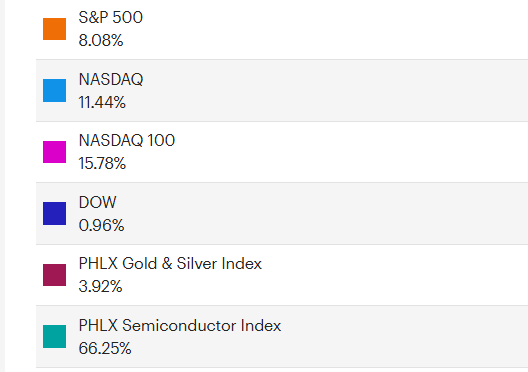
Task: Click the 3.92% Gold & Silver percentage
Action: pyautogui.click(x=100, y=286)
